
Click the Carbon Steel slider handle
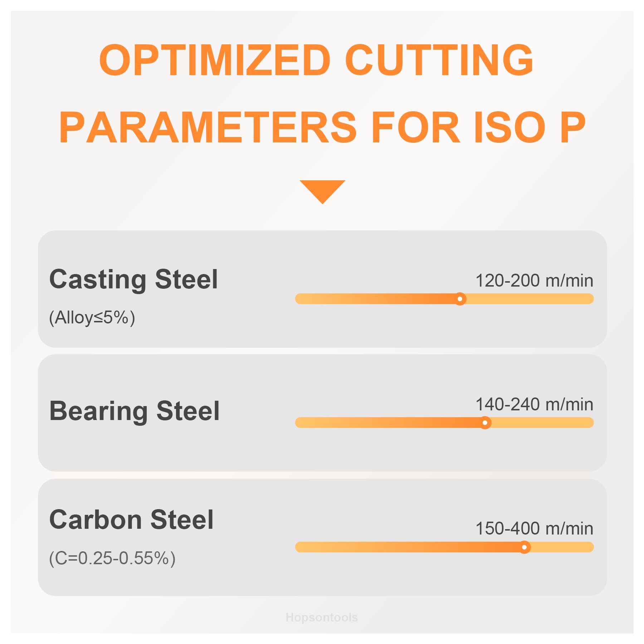(525, 547)
